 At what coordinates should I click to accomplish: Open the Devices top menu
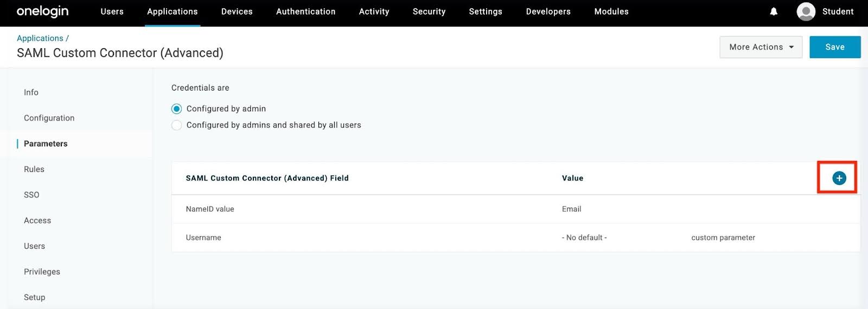(x=237, y=11)
